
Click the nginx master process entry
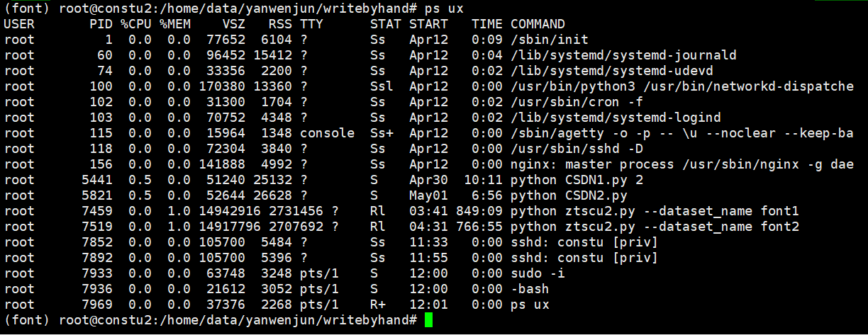682,164
